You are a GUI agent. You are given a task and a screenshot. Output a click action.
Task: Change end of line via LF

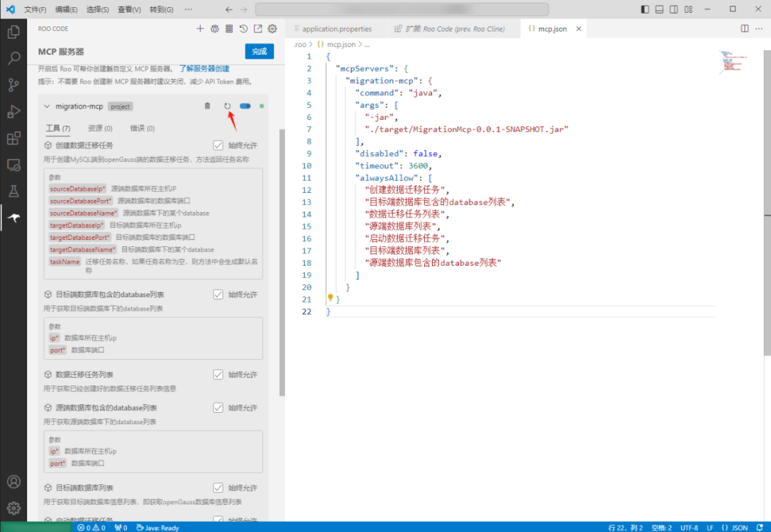click(710, 527)
